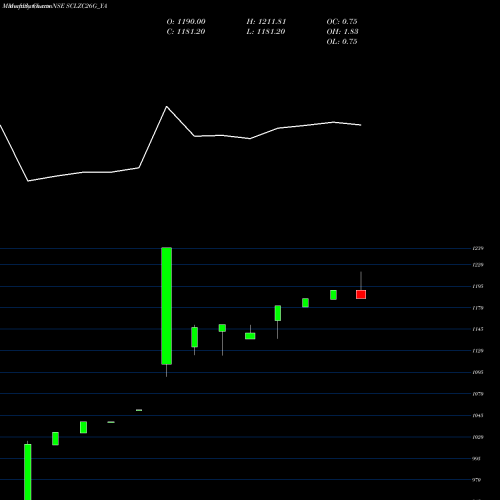Image resolution: width=500 pixels, height=500 pixels.
Task: Click the 1195 price axis label
Action: point(478,286)
